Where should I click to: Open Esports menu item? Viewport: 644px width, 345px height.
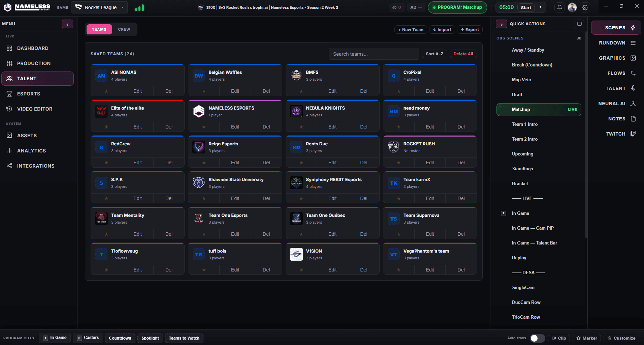point(38,94)
